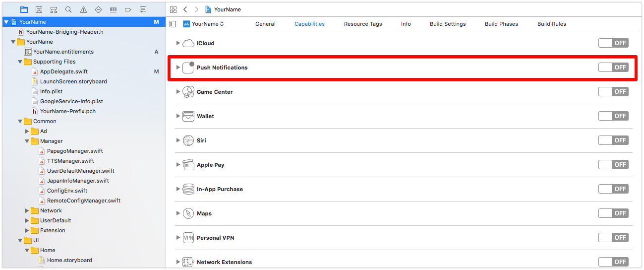The image size is (644, 270).
Task: Expand the Network folder in navigator
Action: (27, 210)
